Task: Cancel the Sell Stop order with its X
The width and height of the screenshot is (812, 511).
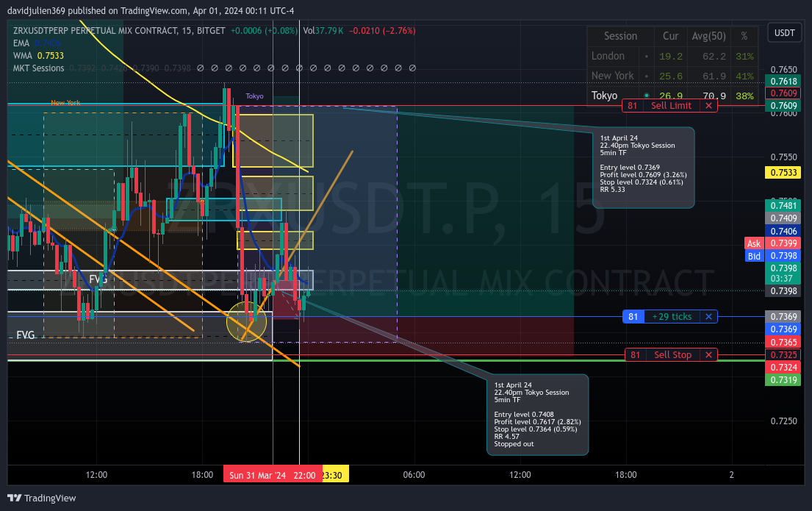Action: (x=708, y=355)
